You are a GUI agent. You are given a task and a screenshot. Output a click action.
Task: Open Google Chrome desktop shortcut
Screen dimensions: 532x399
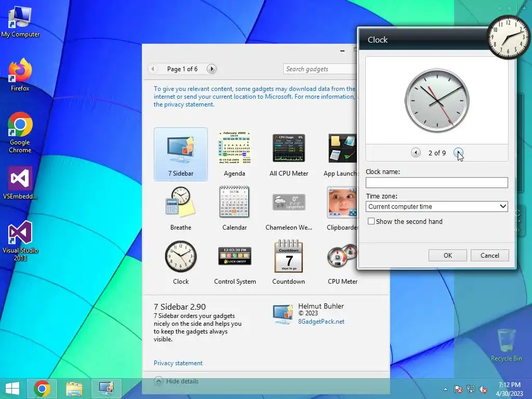point(20,132)
